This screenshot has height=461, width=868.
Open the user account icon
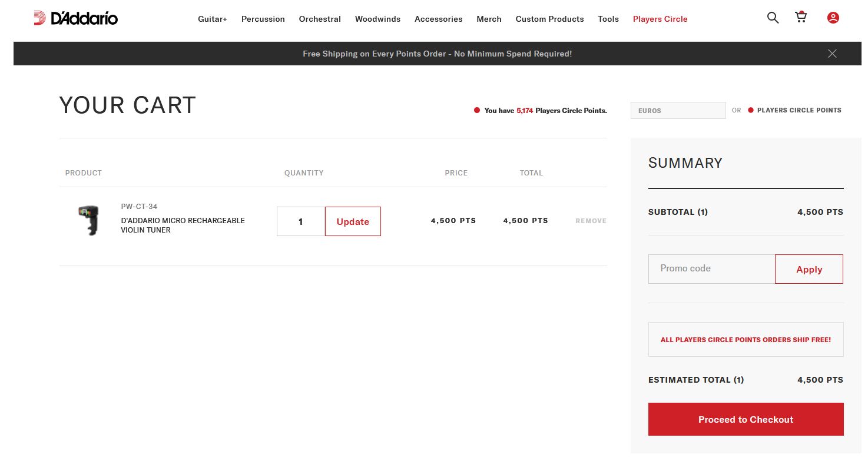pyautogui.click(x=833, y=18)
